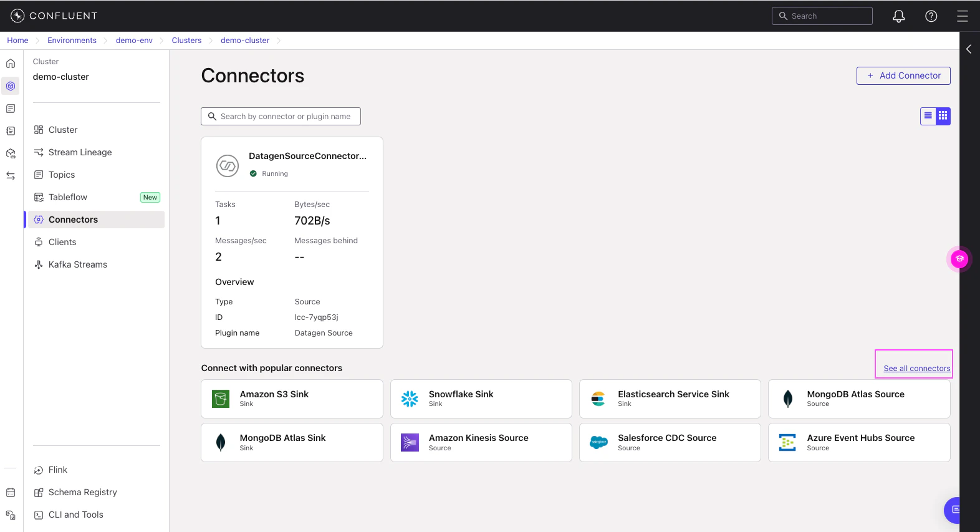The width and height of the screenshot is (980, 532).
Task: Click the 702B/s bytes value
Action: click(312, 221)
